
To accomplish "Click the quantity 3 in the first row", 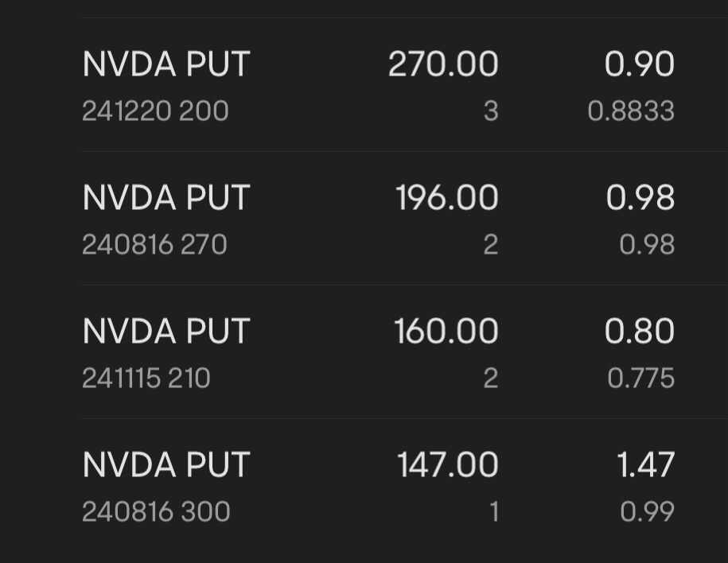I will pos(491,111).
